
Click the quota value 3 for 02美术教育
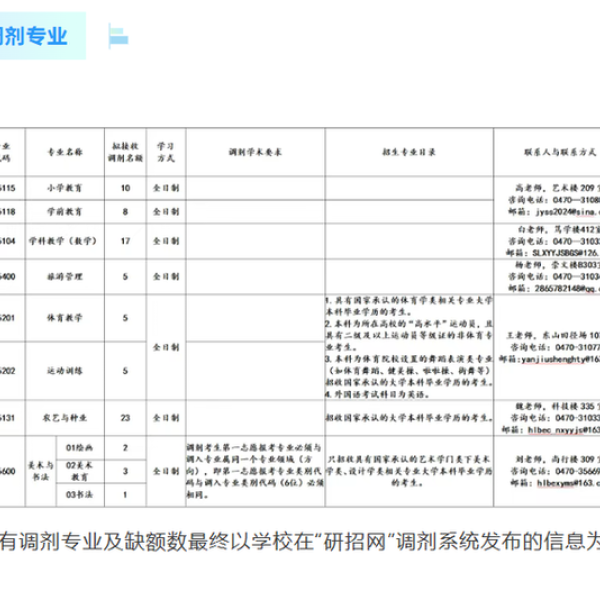[125, 471]
